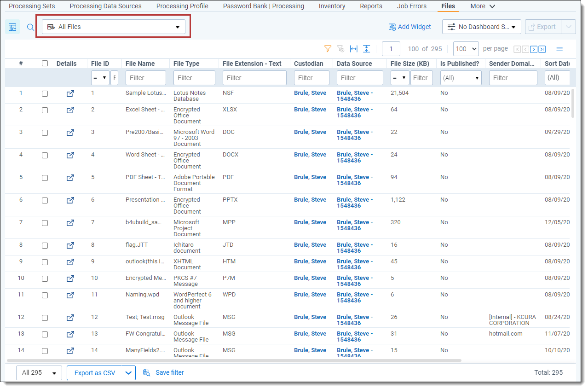Go to the next page of results
The width and height of the screenshot is (588, 389).
[534, 49]
